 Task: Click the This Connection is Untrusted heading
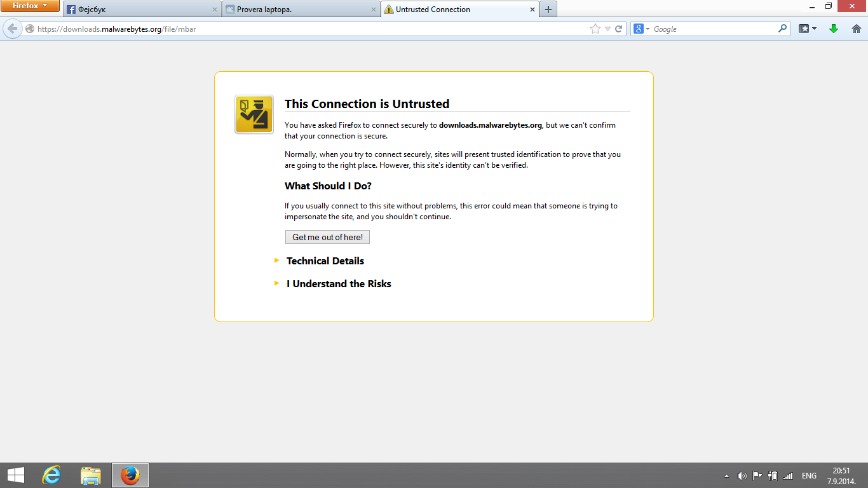click(x=367, y=104)
